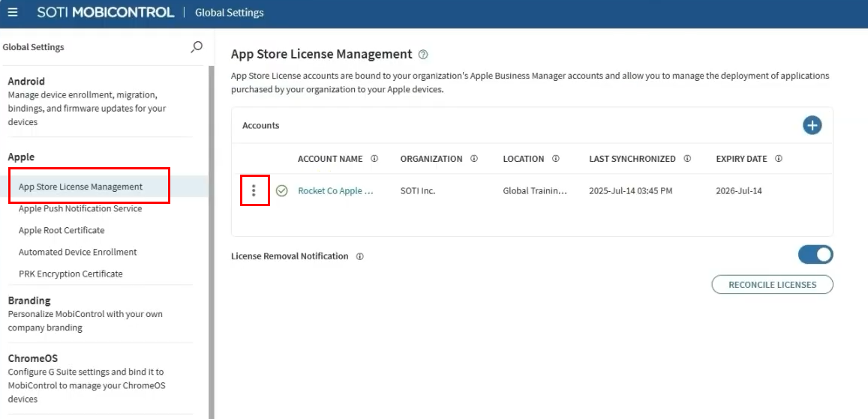Image resolution: width=868 pixels, height=419 pixels.
Task: Open Rocket Co Apple account link
Action: coord(335,190)
